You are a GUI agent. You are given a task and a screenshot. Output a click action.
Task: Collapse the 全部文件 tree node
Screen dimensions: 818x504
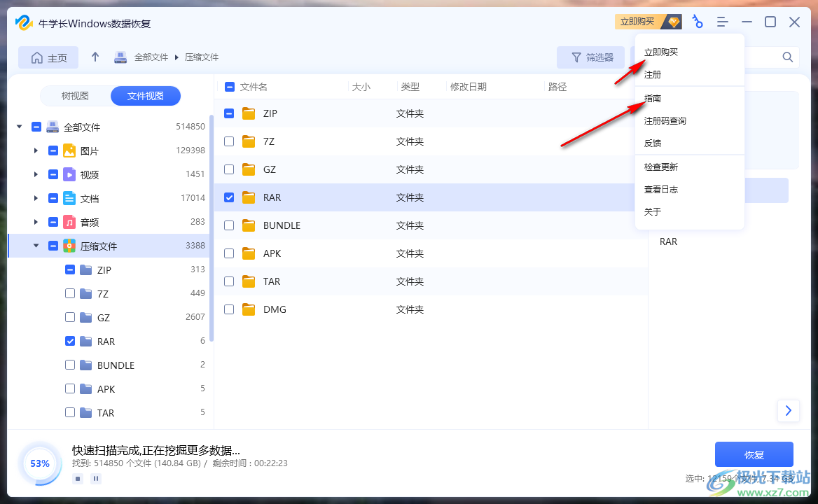tap(20, 127)
